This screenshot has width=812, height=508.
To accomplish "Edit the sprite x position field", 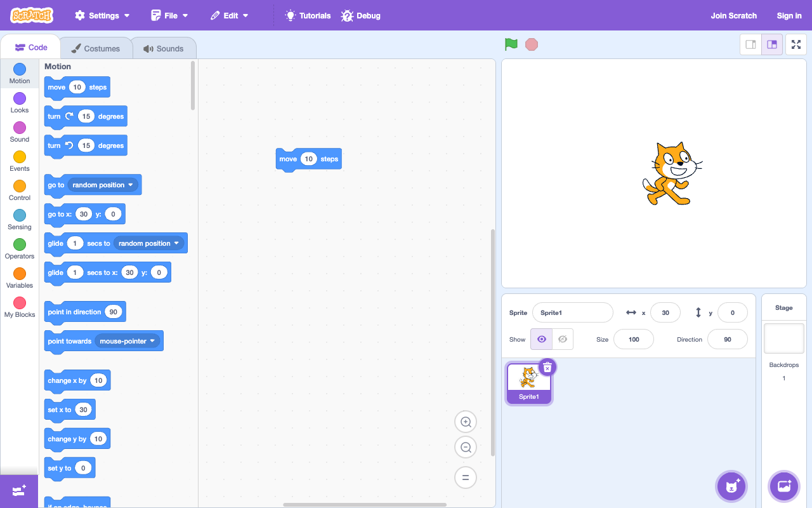I will point(665,312).
